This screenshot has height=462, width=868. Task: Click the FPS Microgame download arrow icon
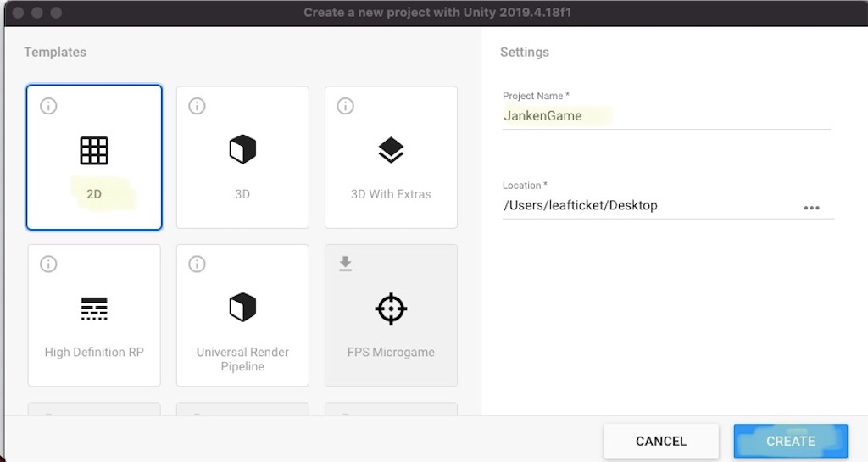click(x=345, y=264)
